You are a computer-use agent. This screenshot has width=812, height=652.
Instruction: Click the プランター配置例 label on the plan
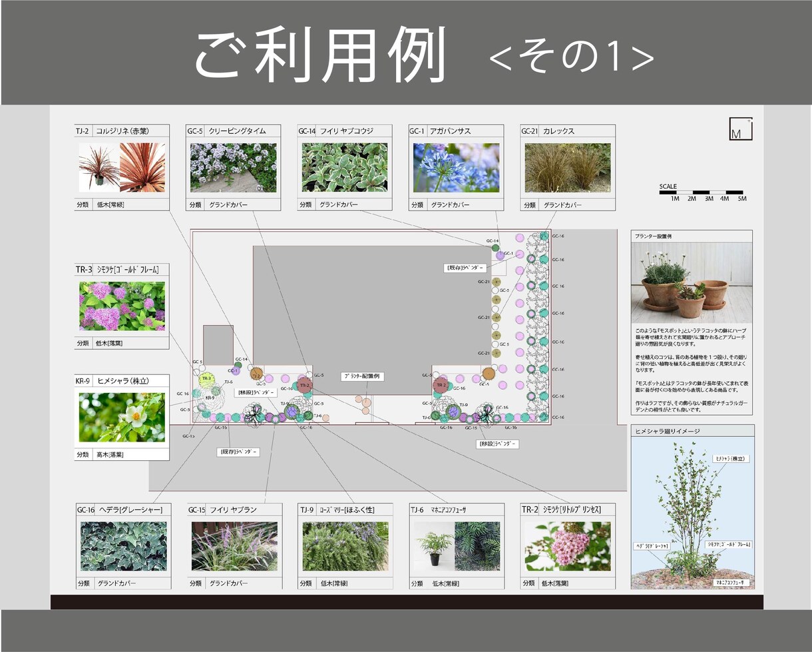click(362, 376)
